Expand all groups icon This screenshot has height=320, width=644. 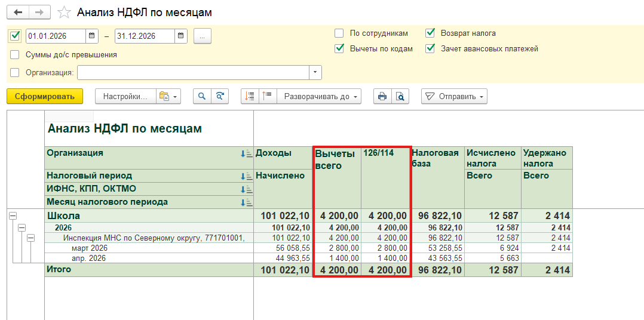(268, 96)
